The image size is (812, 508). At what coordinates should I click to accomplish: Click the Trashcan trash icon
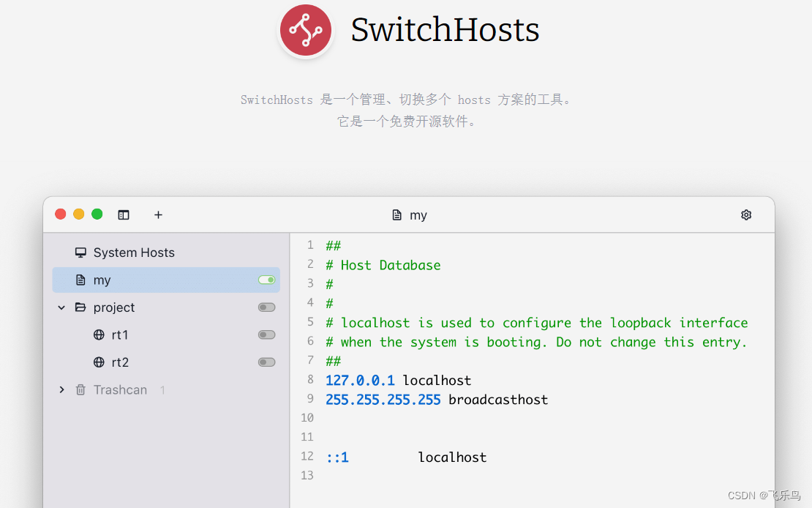[80, 389]
